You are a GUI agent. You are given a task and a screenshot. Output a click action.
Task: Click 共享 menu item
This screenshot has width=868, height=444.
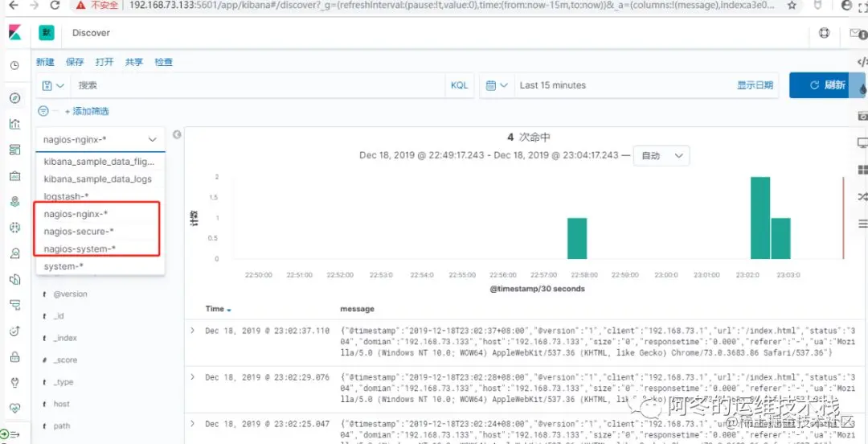pyautogui.click(x=134, y=62)
